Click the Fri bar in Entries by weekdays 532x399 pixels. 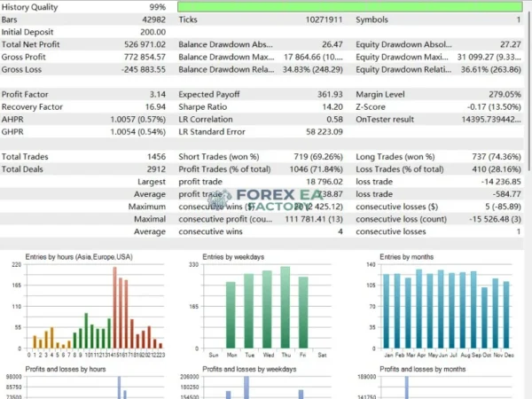[303, 312]
